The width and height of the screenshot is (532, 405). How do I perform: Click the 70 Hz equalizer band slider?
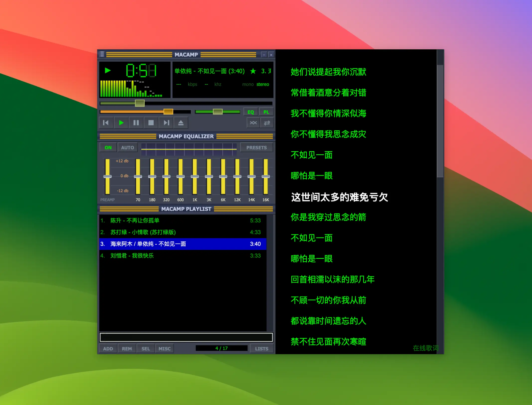[138, 176]
